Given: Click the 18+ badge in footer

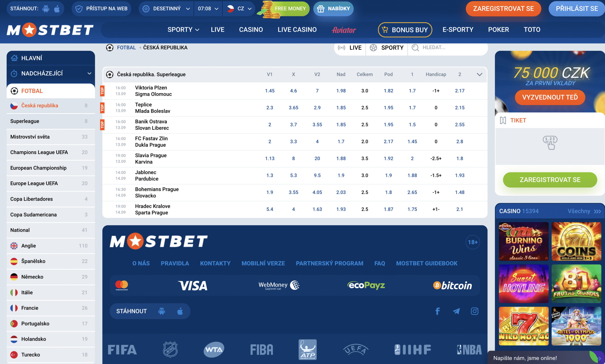Looking at the screenshot, I should (x=472, y=242).
